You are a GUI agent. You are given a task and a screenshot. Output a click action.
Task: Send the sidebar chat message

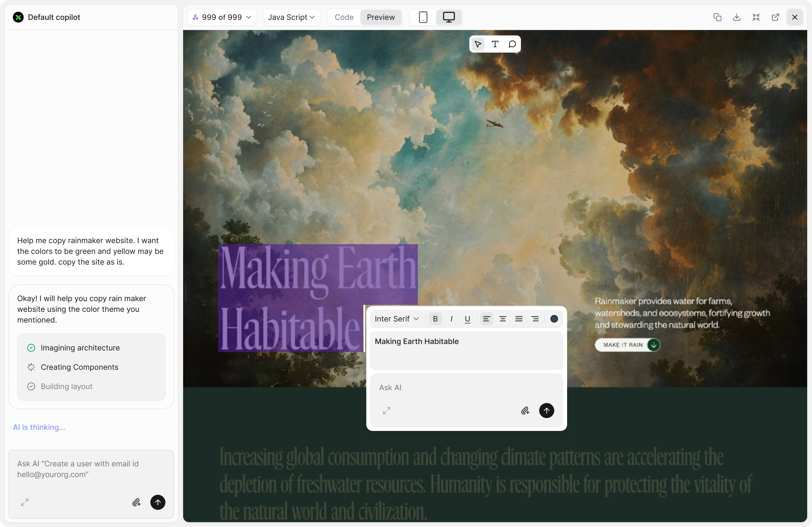158,502
